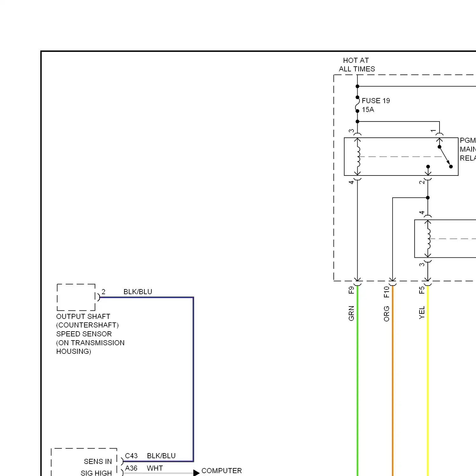
Task: Click the 15A fuse rating text
Action: pyautogui.click(x=368, y=109)
